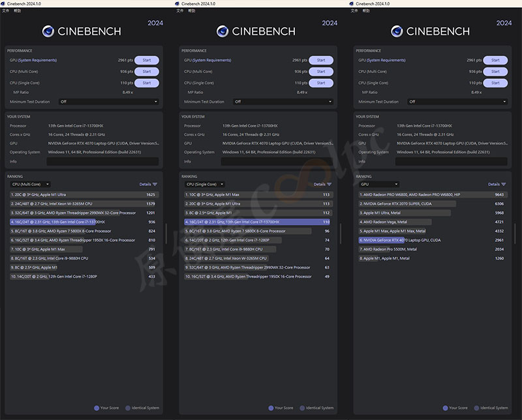Select the i7-1280P row scoring 433
522x420 pixels.
point(84,277)
